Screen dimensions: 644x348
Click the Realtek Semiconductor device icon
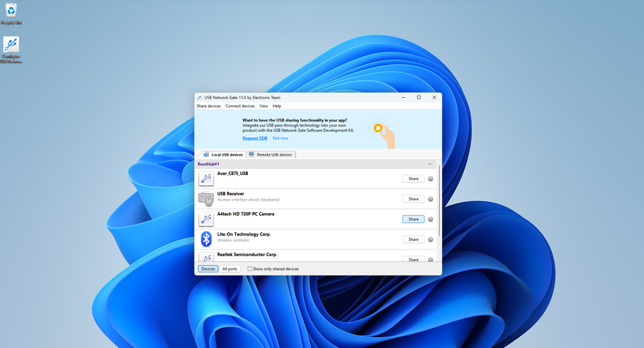[x=205, y=257]
